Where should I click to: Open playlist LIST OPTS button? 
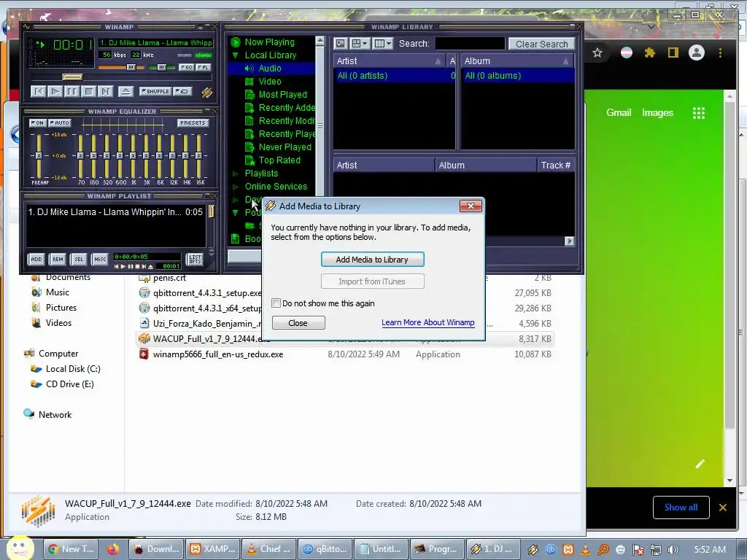[195, 259]
